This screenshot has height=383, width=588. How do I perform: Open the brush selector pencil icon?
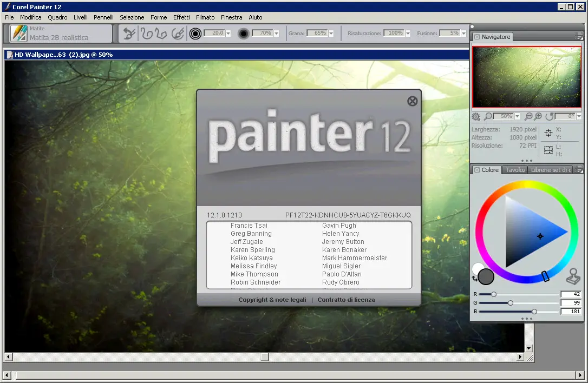tap(19, 34)
